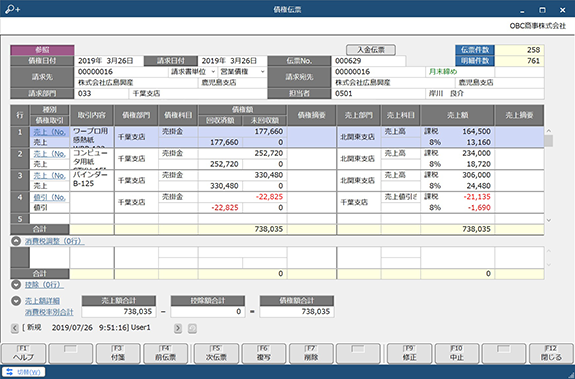Click the 消費税率別合計 link
This screenshot has height=379, width=575.
point(49,312)
